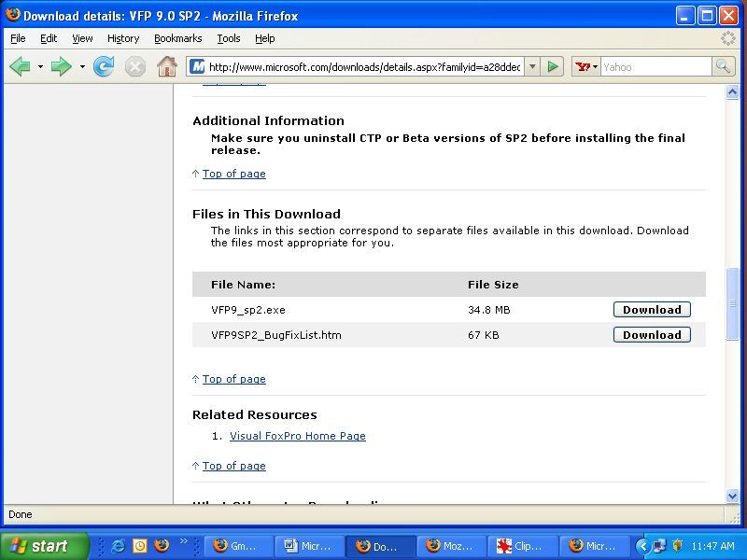Screen dimensions: 747x560
Task: Click the vertical scrollbar down arrow
Action: (x=733, y=497)
